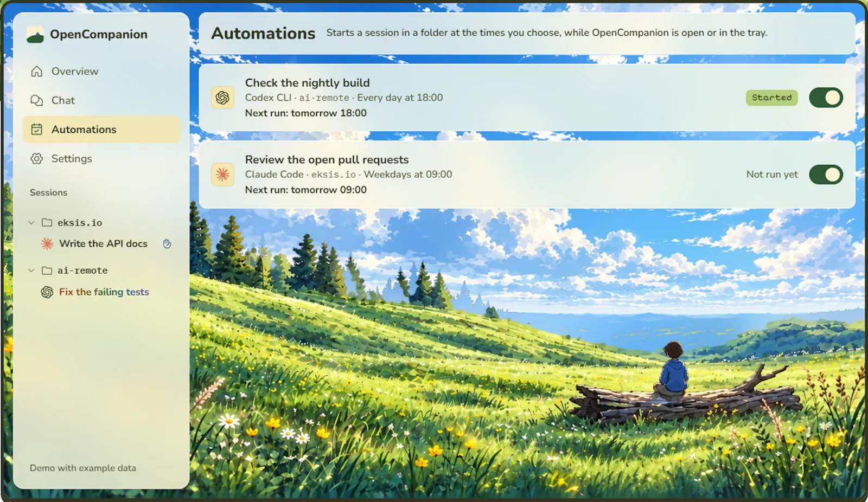
Task: Click the eksis.io folder icon
Action: 47,222
